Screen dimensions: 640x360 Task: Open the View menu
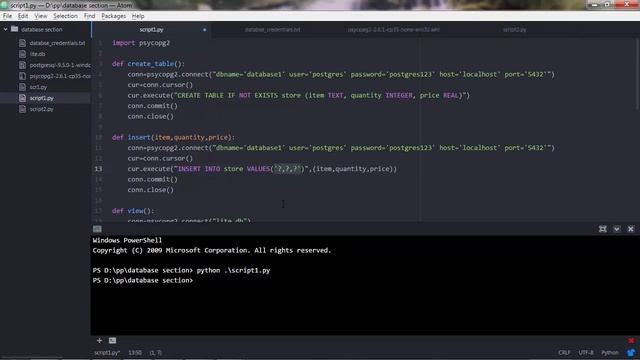tap(40, 16)
